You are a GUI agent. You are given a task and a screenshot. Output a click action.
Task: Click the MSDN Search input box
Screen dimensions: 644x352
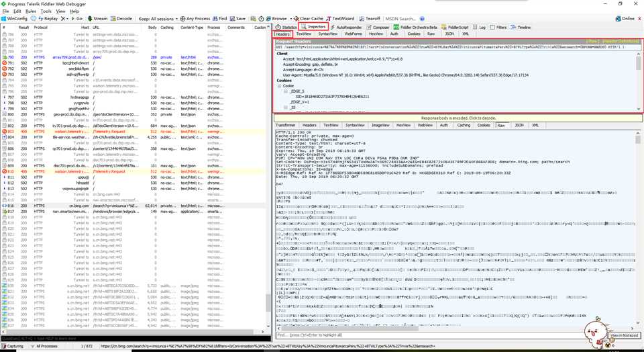pyautogui.click(x=400, y=19)
